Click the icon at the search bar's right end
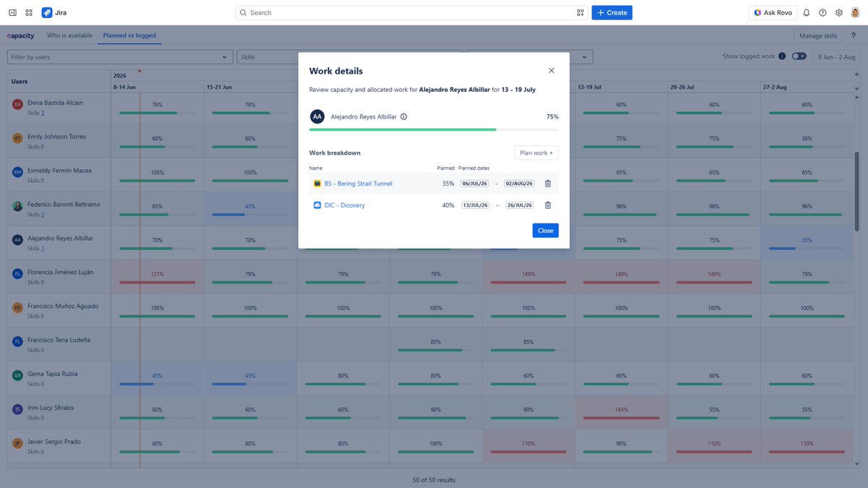 pyautogui.click(x=580, y=12)
